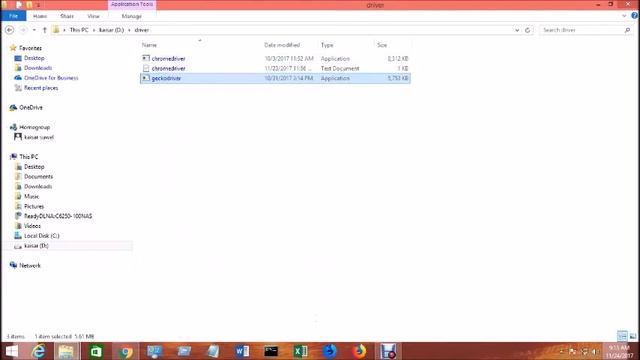Open Microsoft Word from the taskbar
The width and height of the screenshot is (640, 360).
(x=242, y=351)
